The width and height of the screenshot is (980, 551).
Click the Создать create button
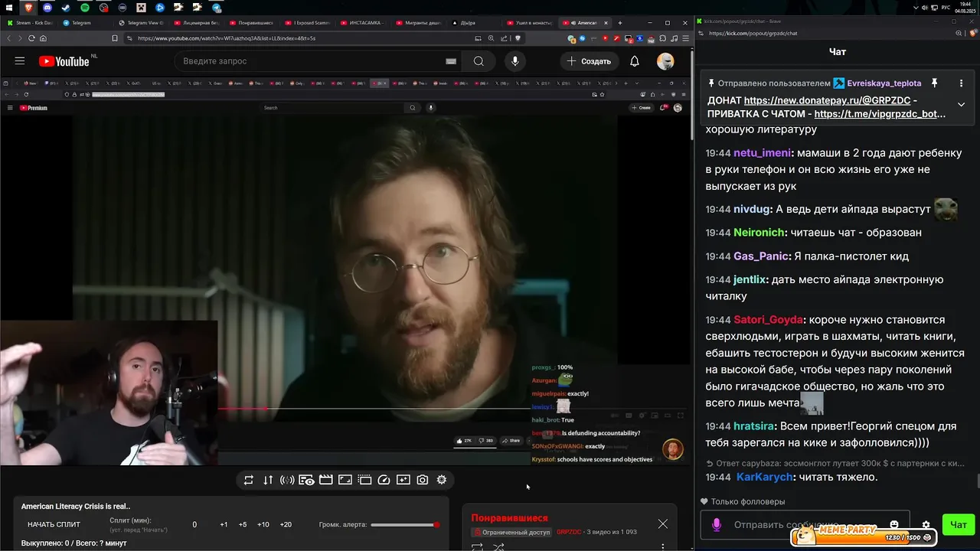tap(590, 61)
